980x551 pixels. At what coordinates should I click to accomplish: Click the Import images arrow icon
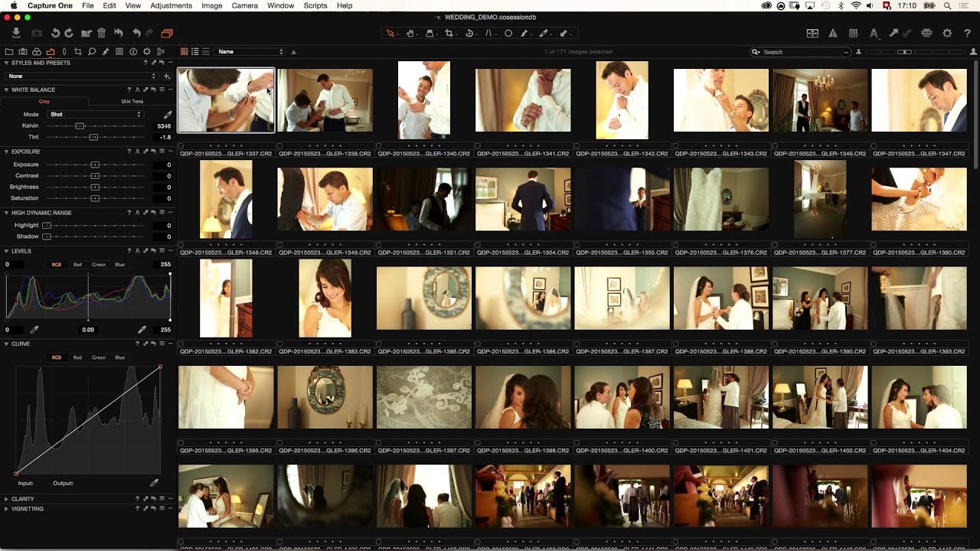(16, 33)
